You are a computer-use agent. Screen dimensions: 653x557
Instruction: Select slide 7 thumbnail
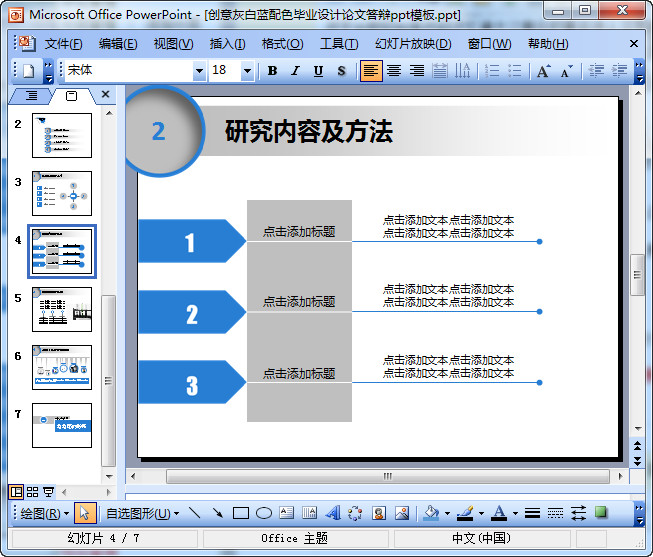pyautogui.click(x=62, y=425)
